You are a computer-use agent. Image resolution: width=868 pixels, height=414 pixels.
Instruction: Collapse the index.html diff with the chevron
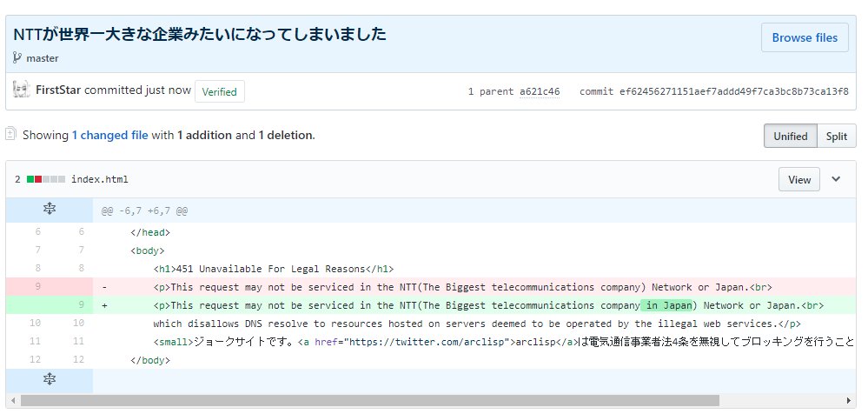836,178
